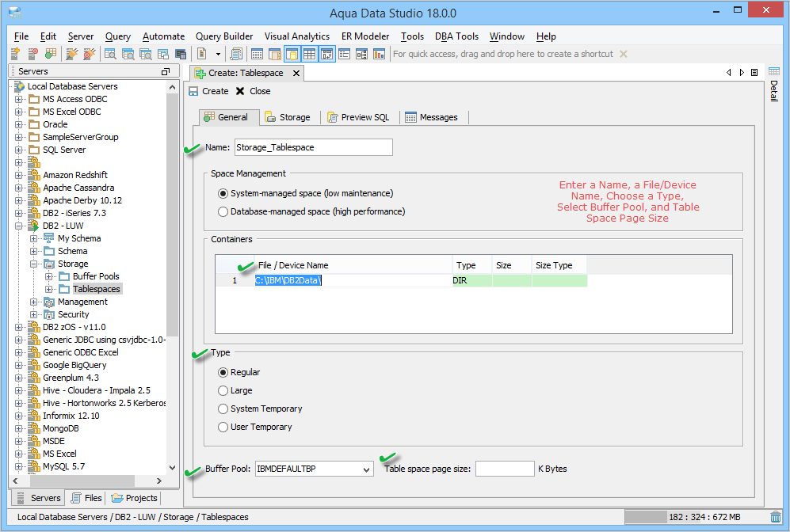Click the Aqua Data Studio title bar icon
Image resolution: width=790 pixels, height=532 pixels.
click(x=15, y=13)
